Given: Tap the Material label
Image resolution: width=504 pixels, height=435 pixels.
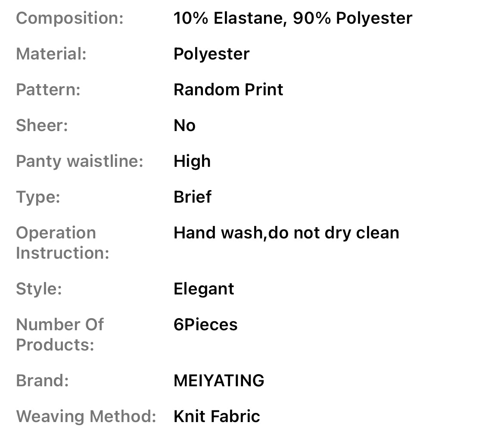Looking at the screenshot, I should (x=51, y=54).
